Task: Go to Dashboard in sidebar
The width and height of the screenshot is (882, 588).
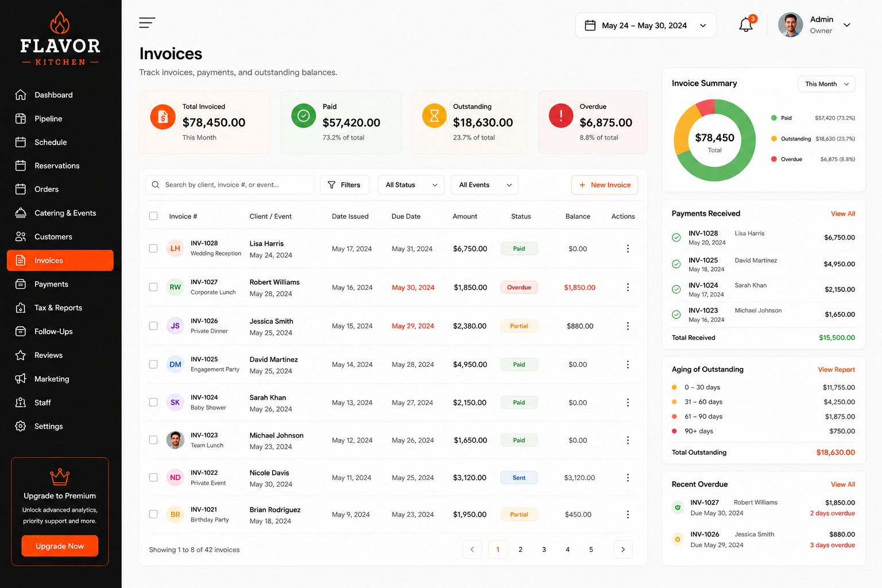Action: point(60,95)
